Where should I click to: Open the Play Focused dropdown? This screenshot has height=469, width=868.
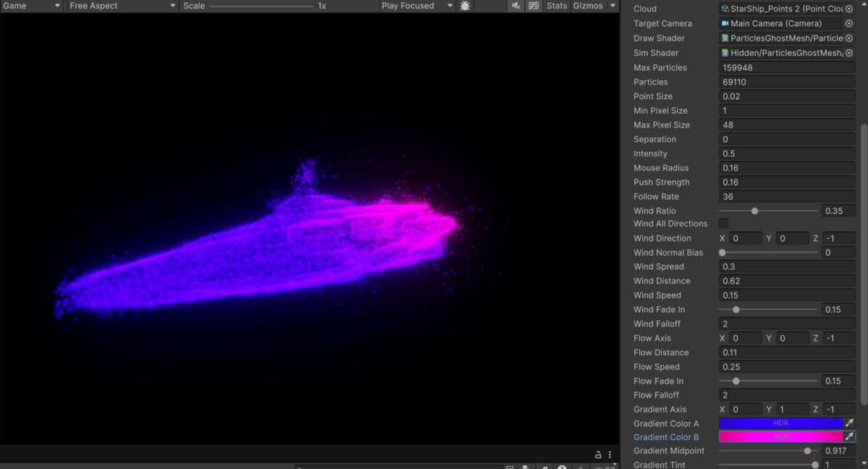click(x=417, y=6)
